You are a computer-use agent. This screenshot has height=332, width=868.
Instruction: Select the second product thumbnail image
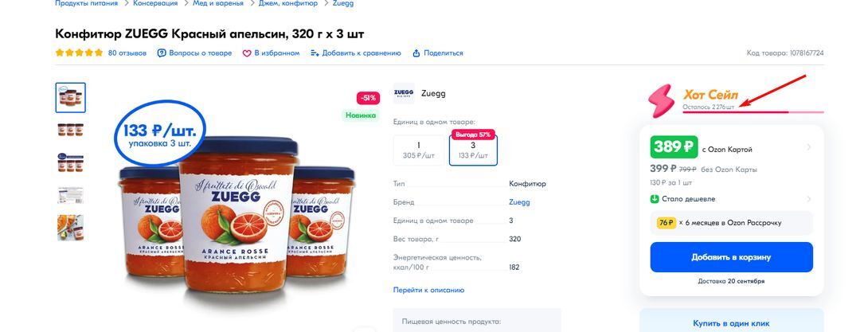point(70,130)
